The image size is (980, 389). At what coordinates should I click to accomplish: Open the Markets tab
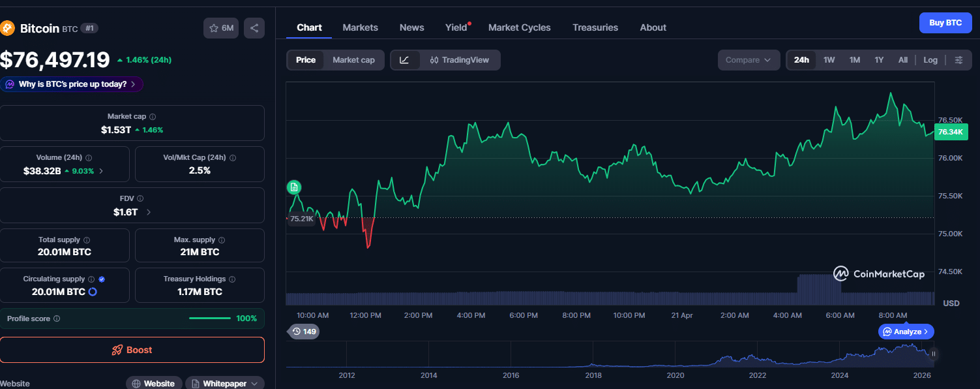[360, 27]
